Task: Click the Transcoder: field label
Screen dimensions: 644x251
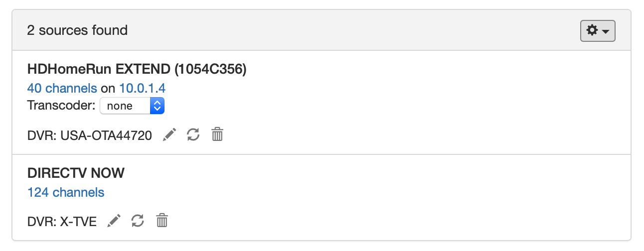Action: click(x=61, y=106)
